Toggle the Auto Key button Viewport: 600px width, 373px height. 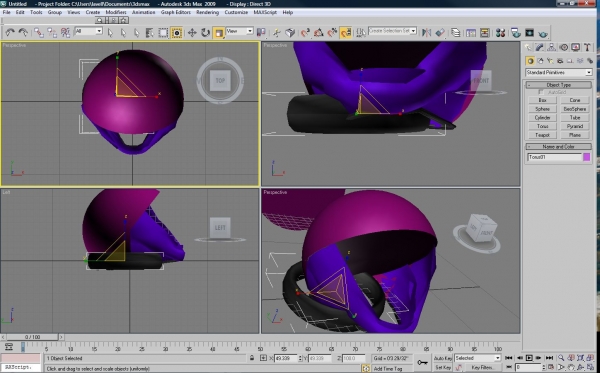pyautogui.click(x=443, y=358)
